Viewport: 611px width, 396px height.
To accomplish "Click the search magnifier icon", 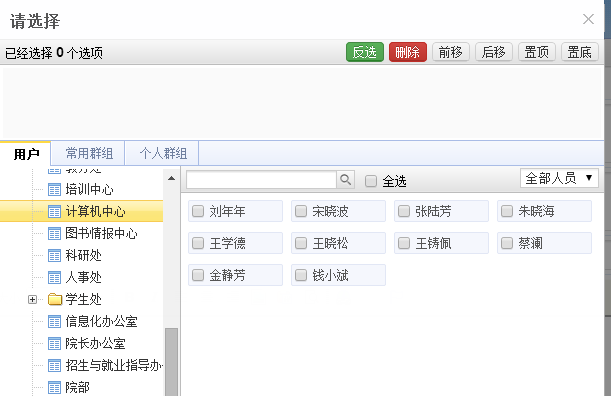I will [x=345, y=180].
